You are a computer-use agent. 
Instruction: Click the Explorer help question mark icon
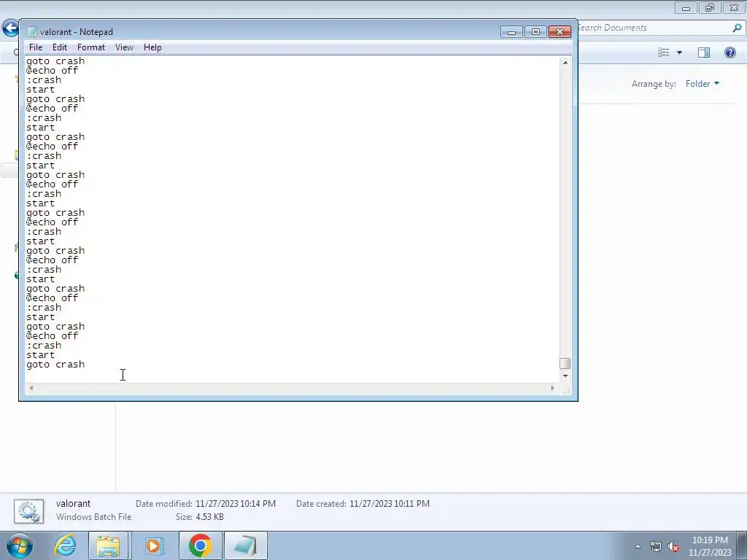pyautogui.click(x=729, y=52)
